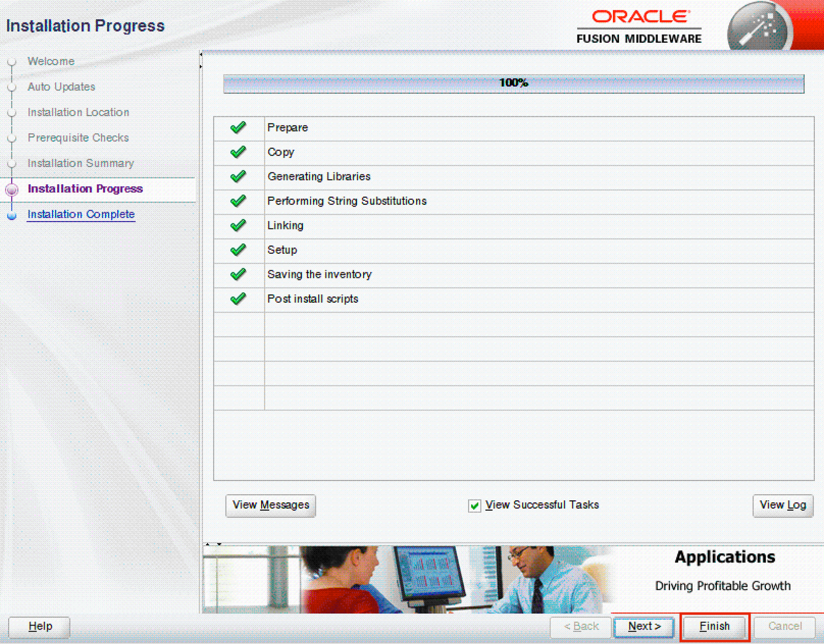The image size is (824, 644).
Task: Click the checkmark next to Generating Libraries
Action: click(x=238, y=177)
